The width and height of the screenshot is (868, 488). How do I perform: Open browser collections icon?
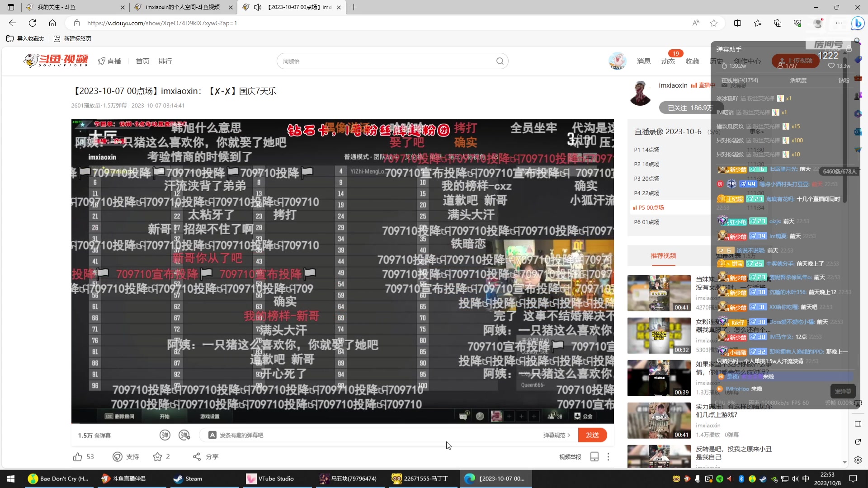click(778, 23)
